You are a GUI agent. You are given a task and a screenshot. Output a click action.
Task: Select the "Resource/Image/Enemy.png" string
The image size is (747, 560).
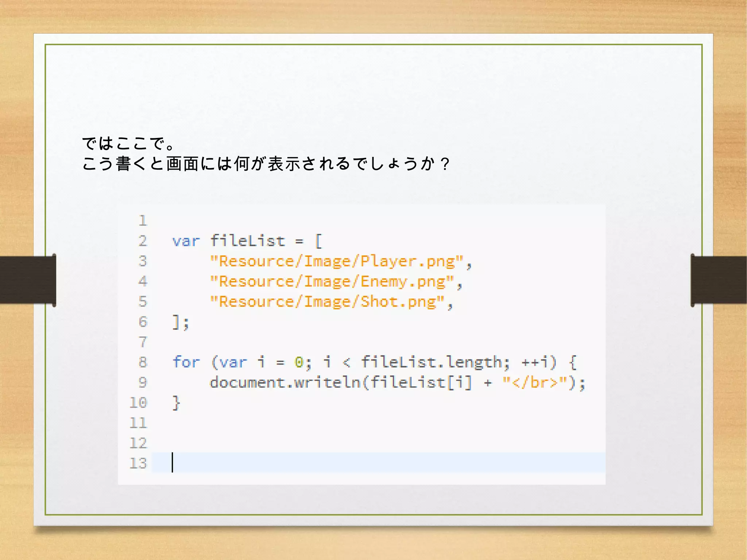point(332,282)
